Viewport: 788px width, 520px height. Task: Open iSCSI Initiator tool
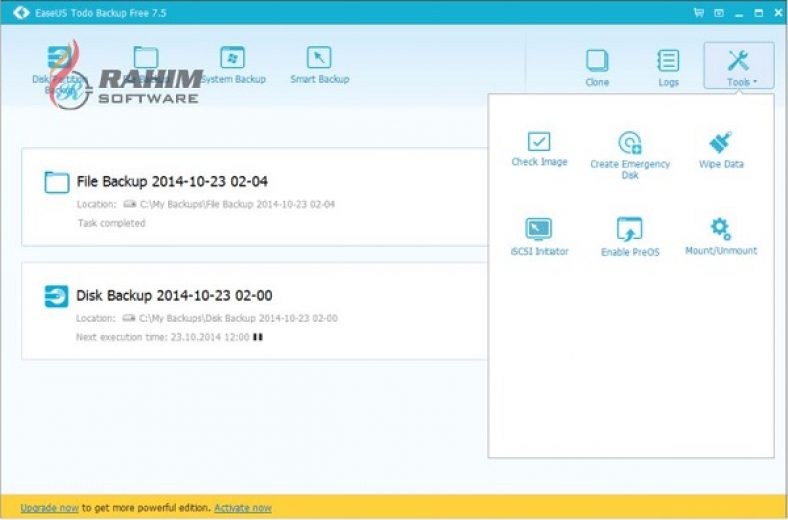click(539, 237)
